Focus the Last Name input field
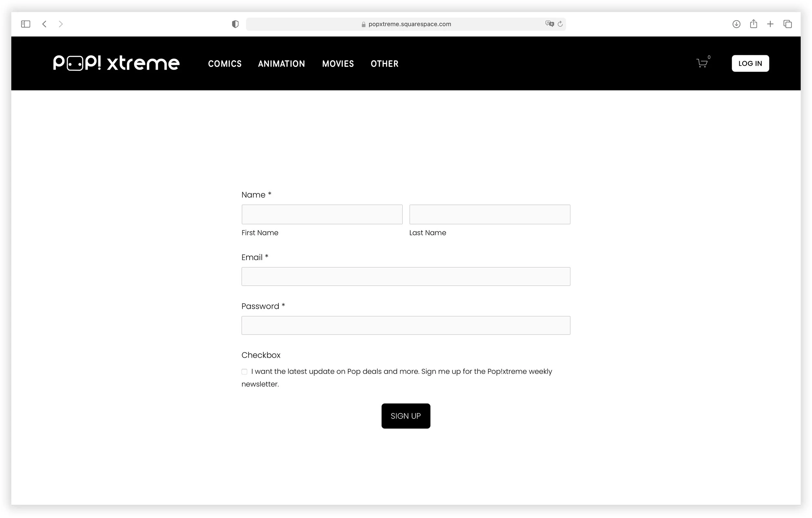 coord(489,214)
